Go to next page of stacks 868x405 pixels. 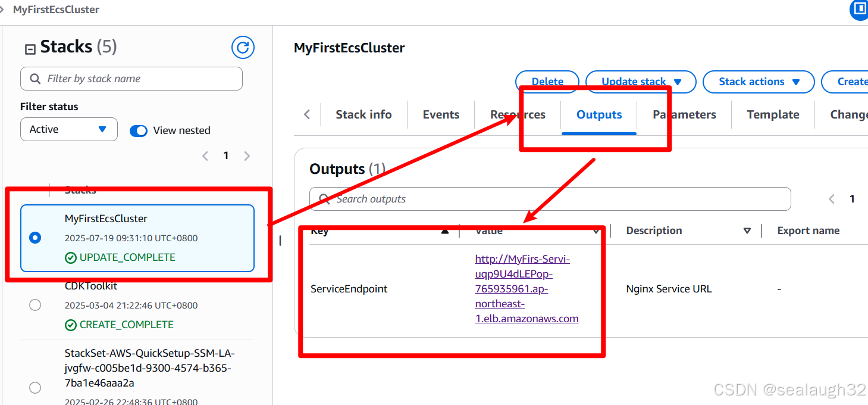pyautogui.click(x=247, y=156)
